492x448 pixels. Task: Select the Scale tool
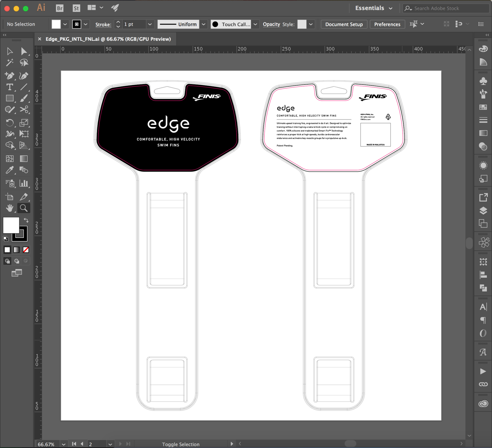[24, 122]
